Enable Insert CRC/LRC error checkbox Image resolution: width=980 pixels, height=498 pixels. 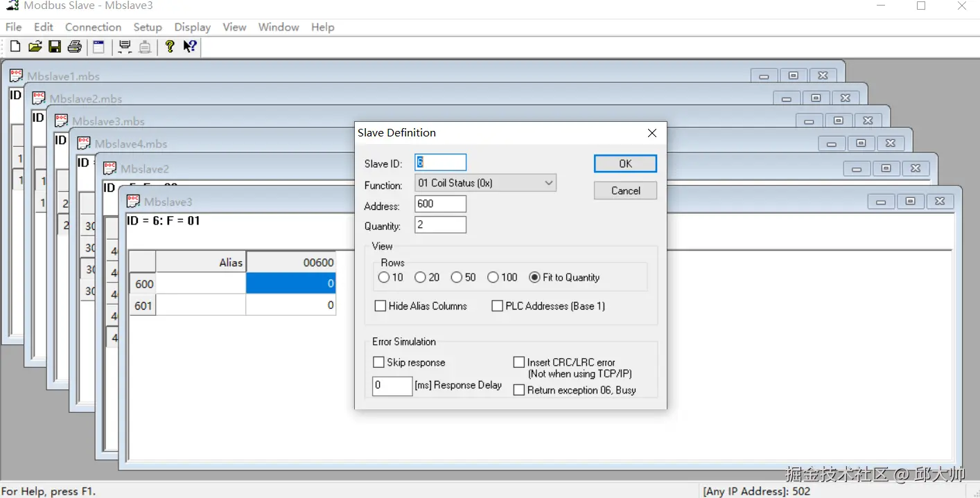pyautogui.click(x=518, y=362)
